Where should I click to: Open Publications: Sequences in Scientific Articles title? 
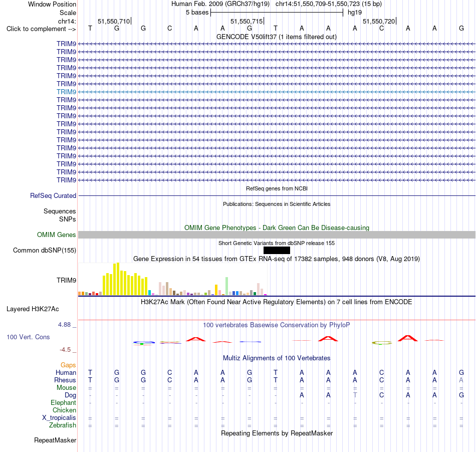[277, 204]
